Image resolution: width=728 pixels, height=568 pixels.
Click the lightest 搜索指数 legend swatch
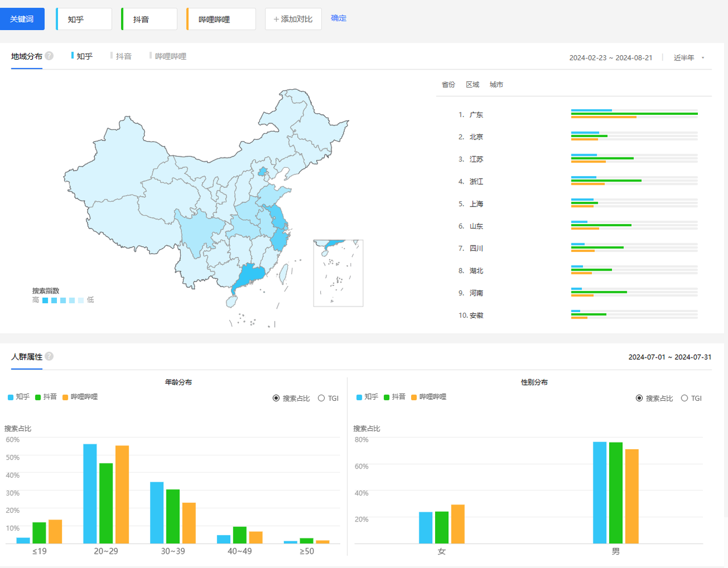(x=81, y=300)
